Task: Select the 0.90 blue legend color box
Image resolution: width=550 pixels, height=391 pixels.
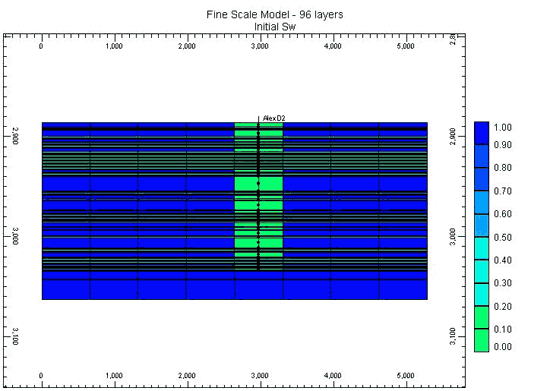Action: click(481, 156)
